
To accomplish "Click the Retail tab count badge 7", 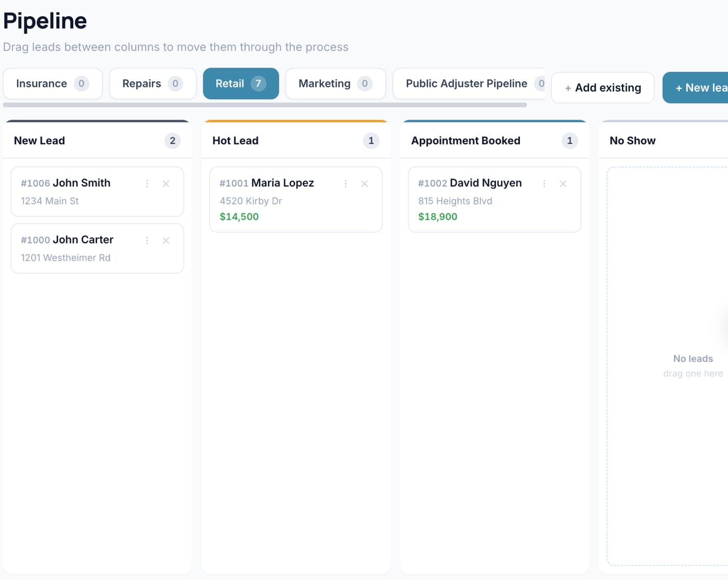I will pyautogui.click(x=258, y=84).
